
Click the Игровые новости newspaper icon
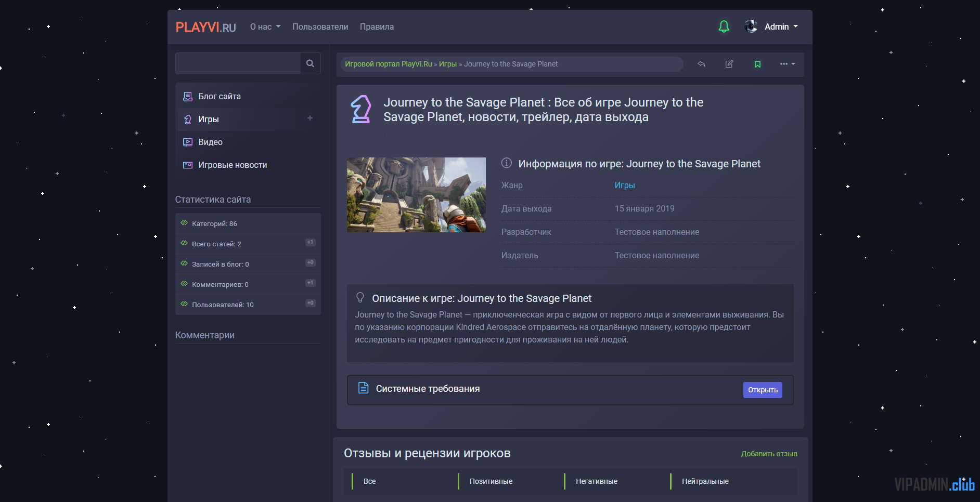click(188, 165)
